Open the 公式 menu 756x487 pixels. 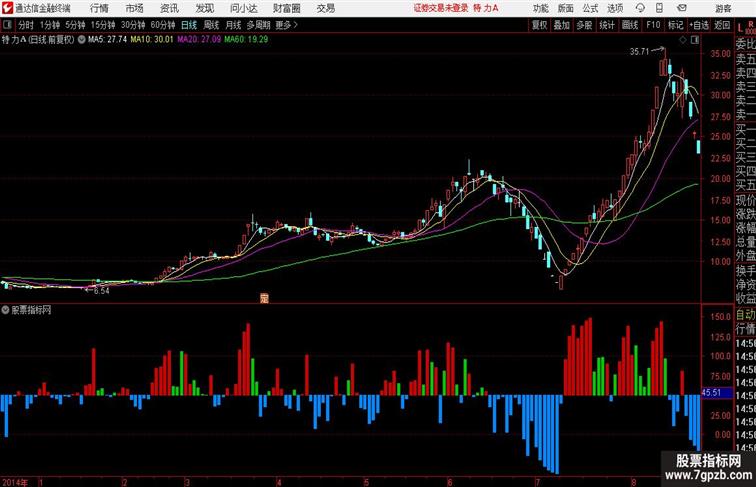(590, 8)
